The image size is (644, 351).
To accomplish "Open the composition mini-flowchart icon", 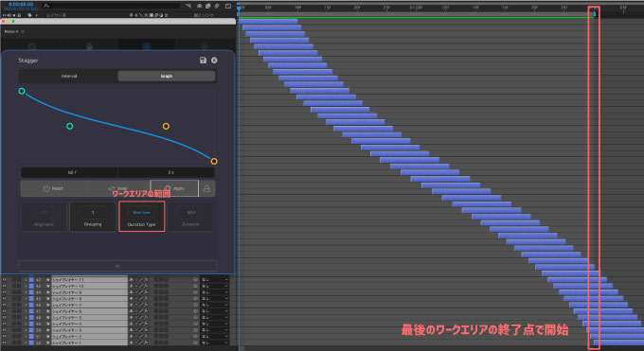I will (188, 6).
